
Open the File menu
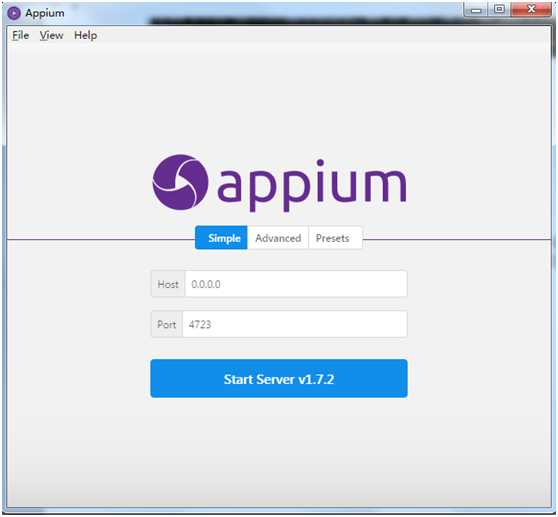coord(21,36)
